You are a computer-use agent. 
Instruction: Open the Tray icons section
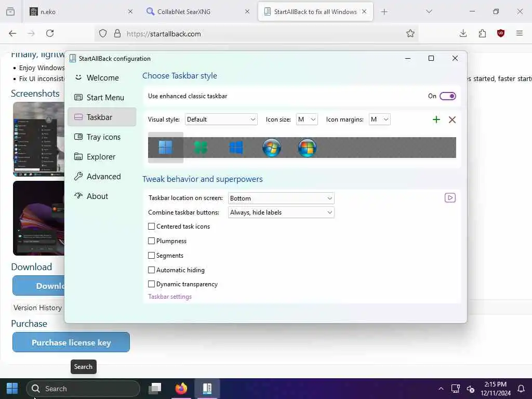point(102,137)
